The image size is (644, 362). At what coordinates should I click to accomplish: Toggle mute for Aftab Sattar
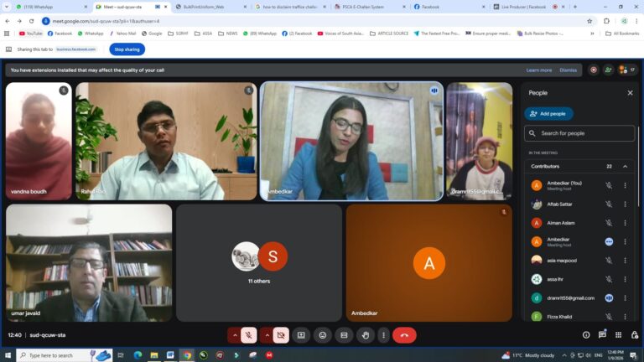609,204
